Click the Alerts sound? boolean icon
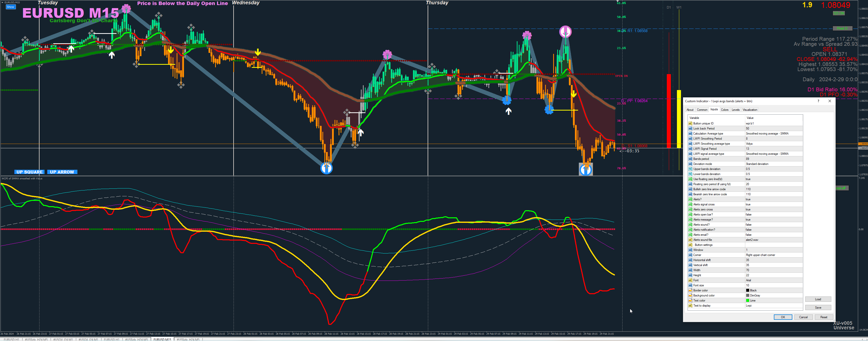868x341 pixels. (x=690, y=225)
